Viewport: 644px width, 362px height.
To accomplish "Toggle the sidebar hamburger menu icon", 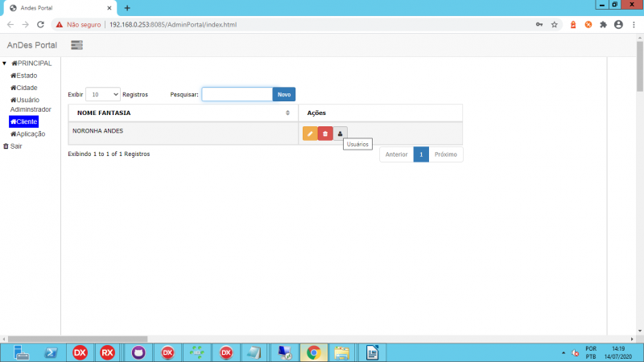I will pos(76,45).
